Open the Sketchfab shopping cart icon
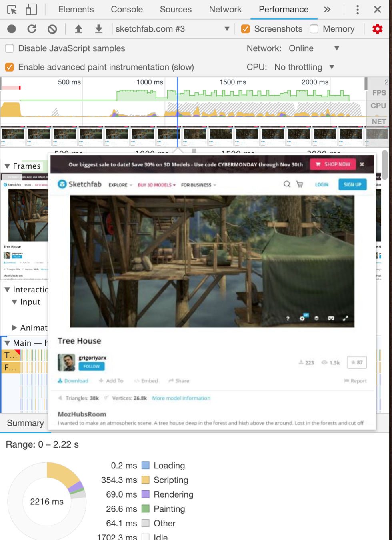The width and height of the screenshot is (392, 540). (x=299, y=184)
